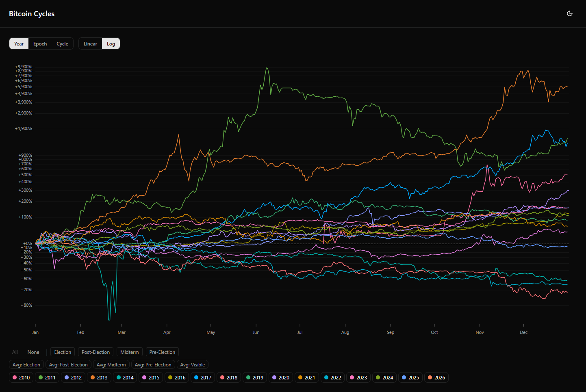Click the +100% y-axis label
Image resolution: width=586 pixels, height=392 pixels.
pyautogui.click(x=25, y=217)
